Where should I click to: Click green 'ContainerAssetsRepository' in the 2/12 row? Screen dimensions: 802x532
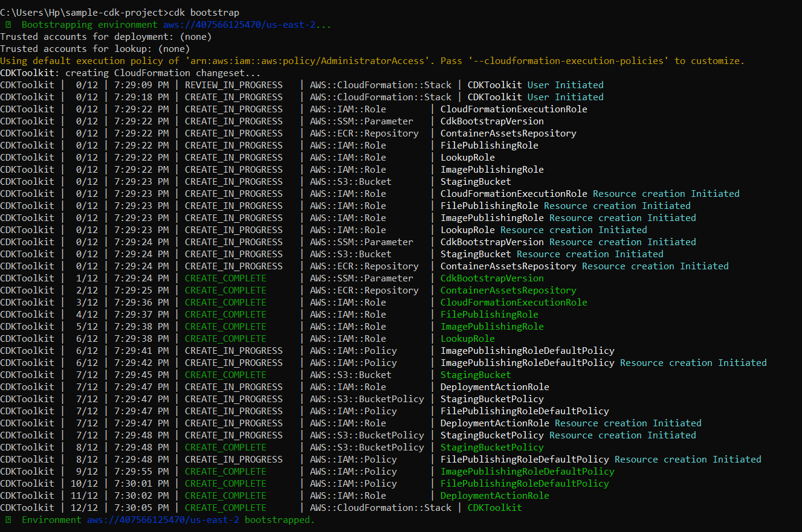tap(508, 290)
